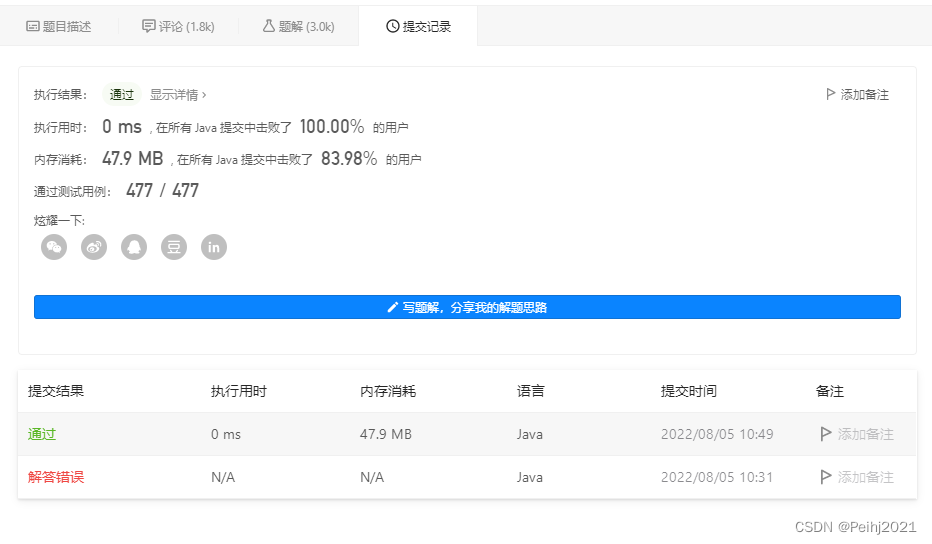Click N/A memory in the 解答错误 row
The height and width of the screenshot is (544, 932).
tap(372, 477)
